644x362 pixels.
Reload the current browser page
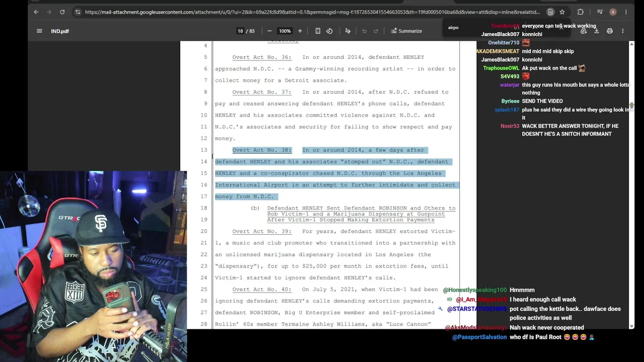[x=62, y=12]
